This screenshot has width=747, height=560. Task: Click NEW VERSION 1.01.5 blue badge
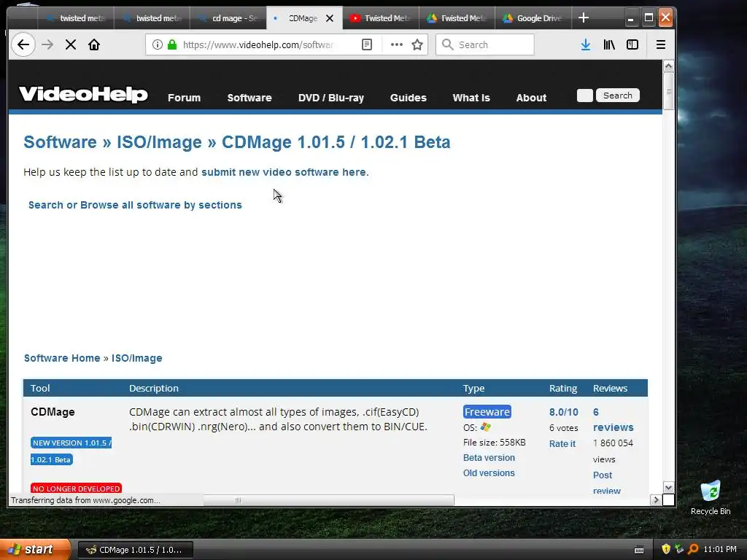71,451
